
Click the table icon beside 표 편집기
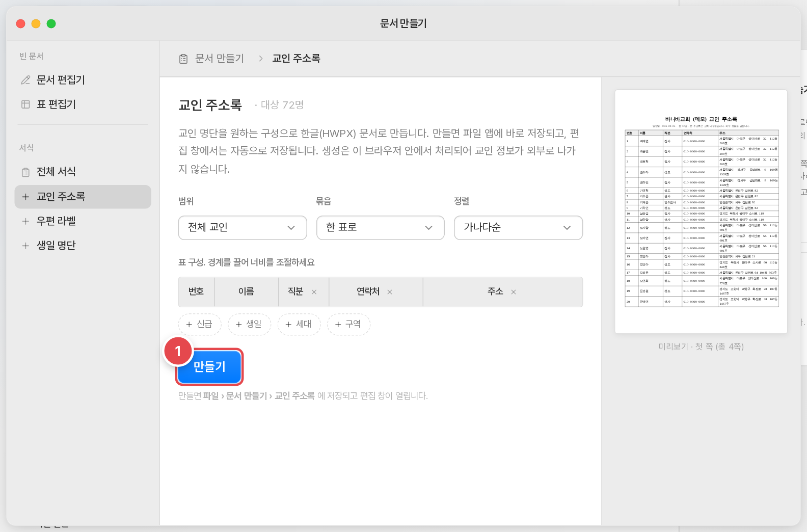coord(25,104)
